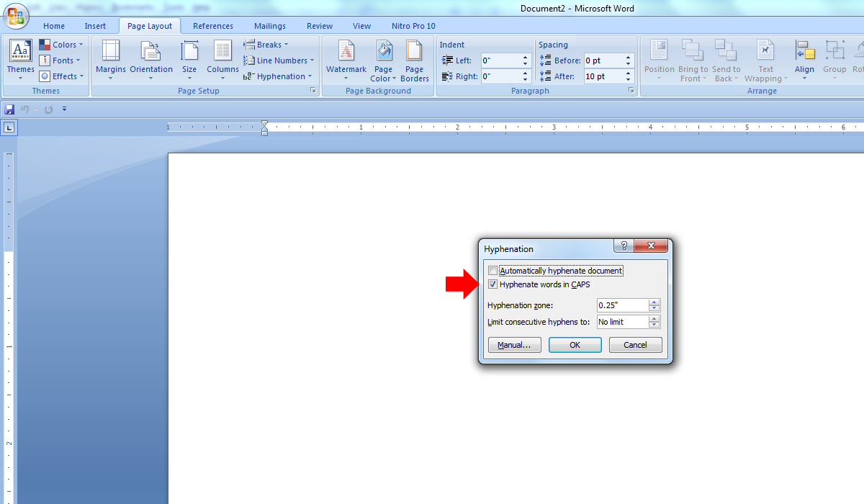
Task: Open Theme Colors dropdown
Action: 60,45
